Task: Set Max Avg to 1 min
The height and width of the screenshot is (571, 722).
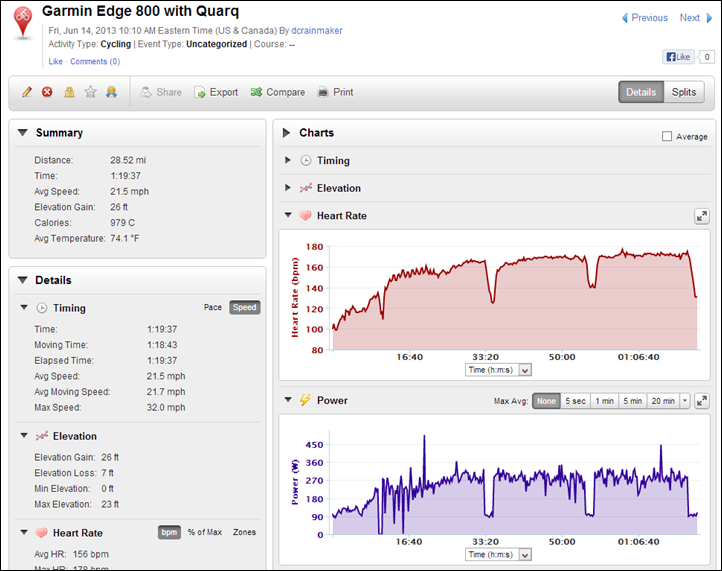Action: point(604,401)
